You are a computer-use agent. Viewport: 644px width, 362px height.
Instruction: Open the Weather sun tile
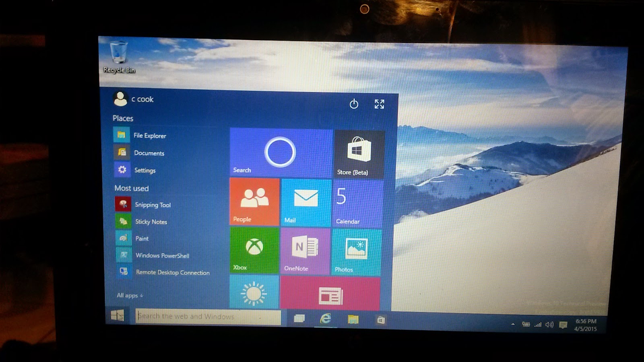[254, 292]
